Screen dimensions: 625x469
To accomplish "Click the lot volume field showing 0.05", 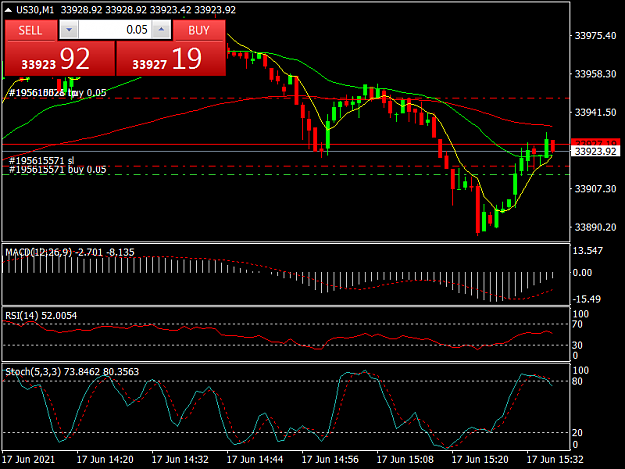I will point(115,30).
